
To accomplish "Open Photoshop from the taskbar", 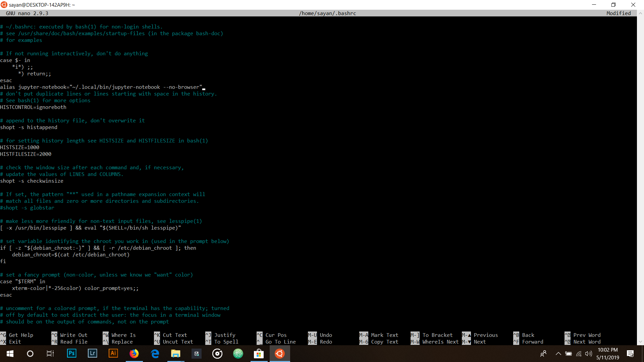I will (x=71, y=353).
